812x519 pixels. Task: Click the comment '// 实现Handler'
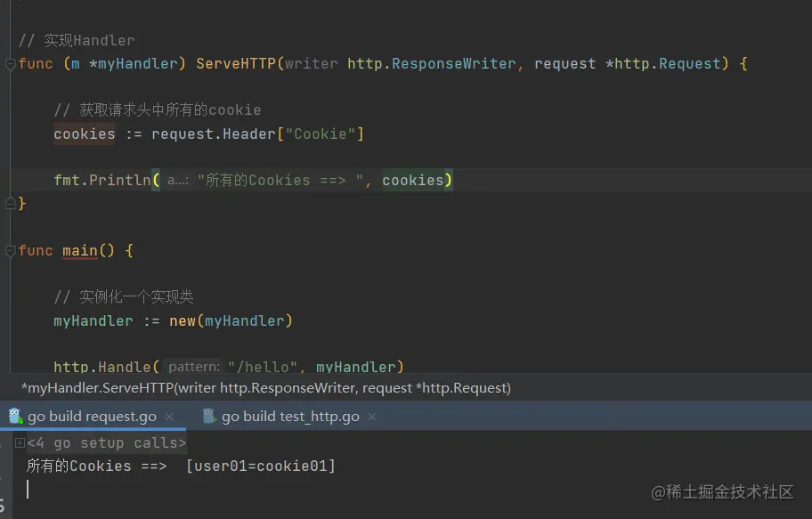coord(77,40)
